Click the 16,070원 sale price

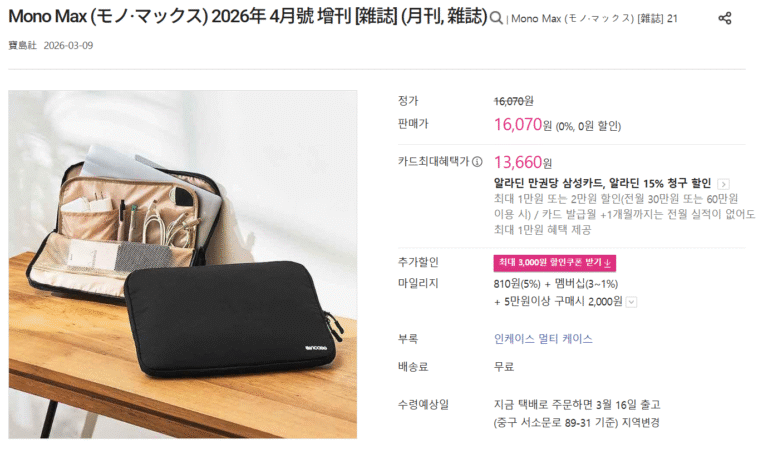click(523, 124)
